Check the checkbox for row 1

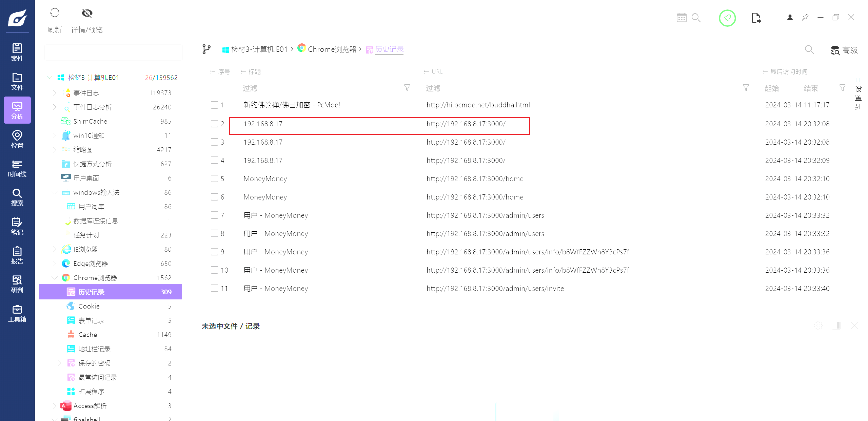point(214,105)
